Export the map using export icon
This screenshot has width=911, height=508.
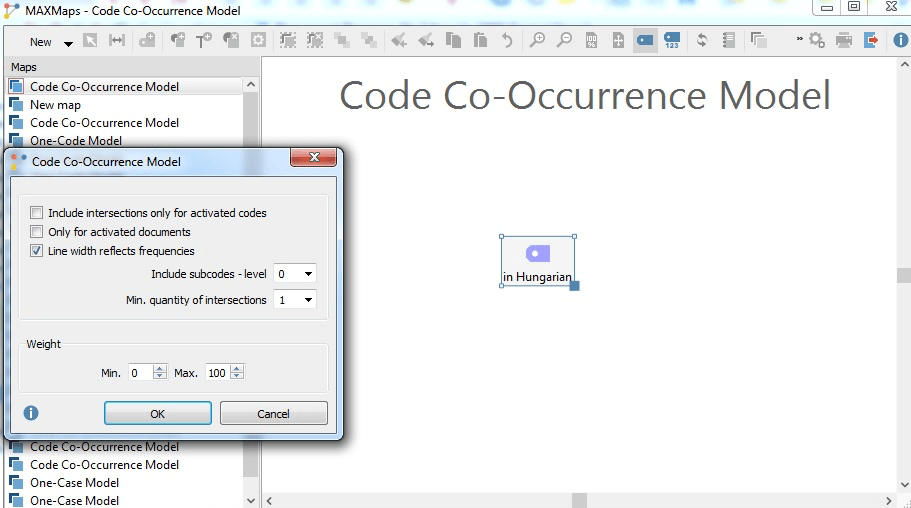point(871,41)
